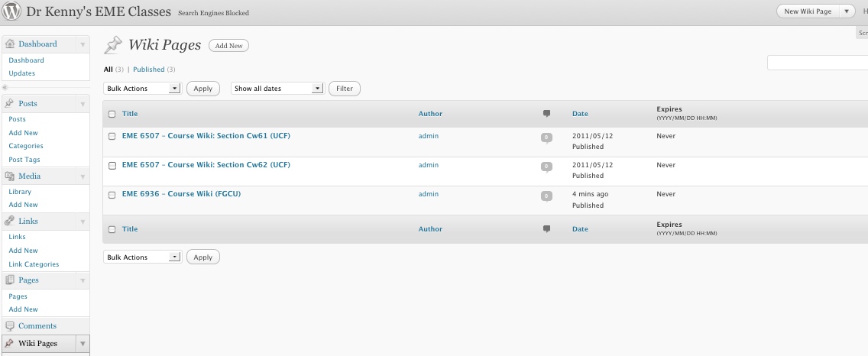Viewport: 868px width, 356px height.
Task: Expand the New Wiki Page dropdown arrow
Action: 847,11
